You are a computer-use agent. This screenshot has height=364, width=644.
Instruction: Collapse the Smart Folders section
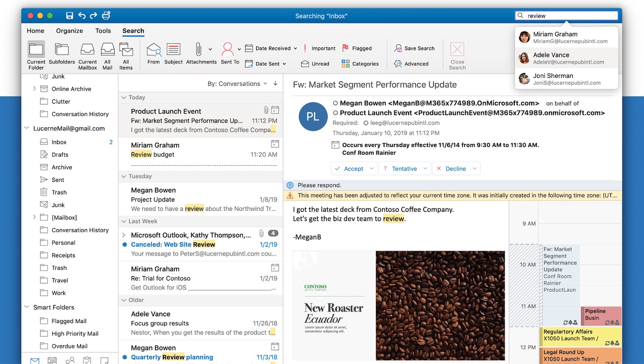pos(26,307)
